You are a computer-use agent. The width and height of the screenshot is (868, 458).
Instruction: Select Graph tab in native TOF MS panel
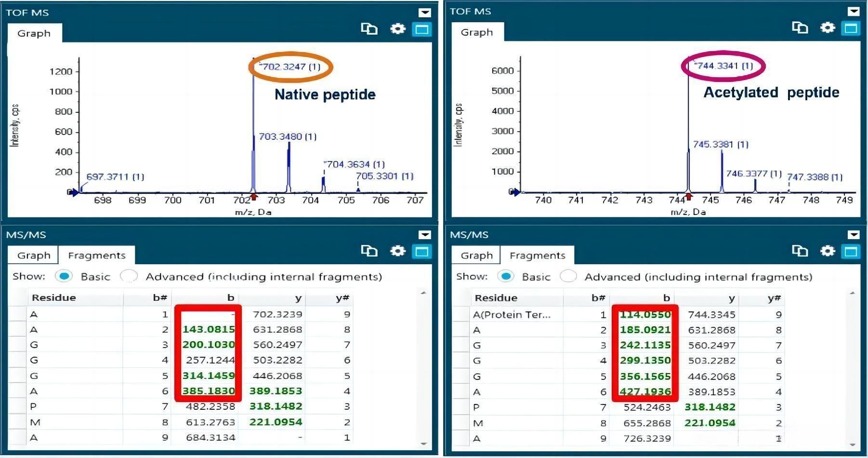(x=34, y=33)
